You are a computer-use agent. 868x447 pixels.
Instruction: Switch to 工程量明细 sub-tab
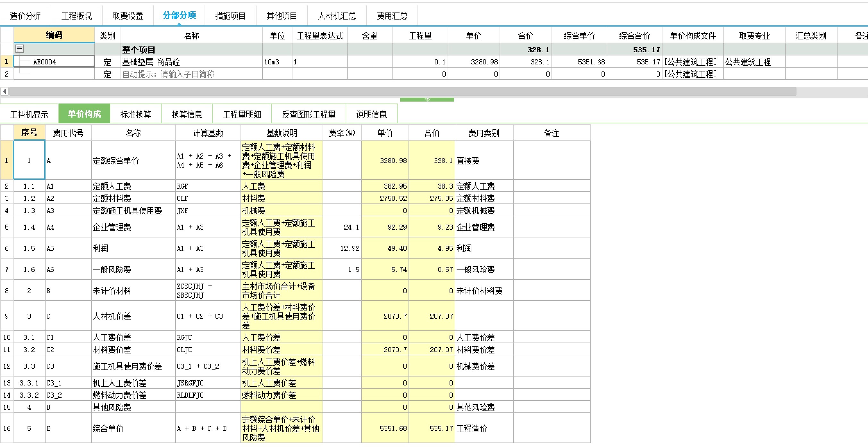[x=242, y=114]
